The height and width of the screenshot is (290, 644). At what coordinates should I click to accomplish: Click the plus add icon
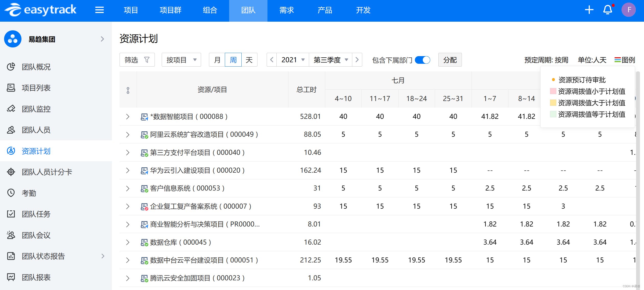click(589, 10)
